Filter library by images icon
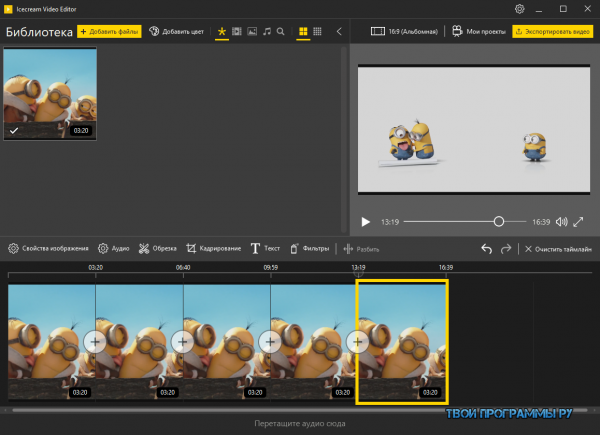Image resolution: width=600 pixels, height=435 pixels. (252, 31)
